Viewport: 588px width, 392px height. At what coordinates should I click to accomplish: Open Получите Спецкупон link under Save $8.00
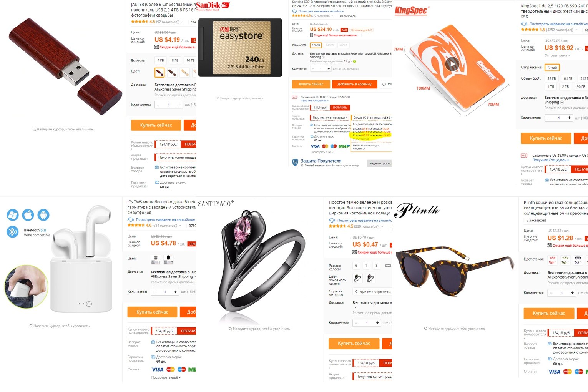click(x=551, y=160)
